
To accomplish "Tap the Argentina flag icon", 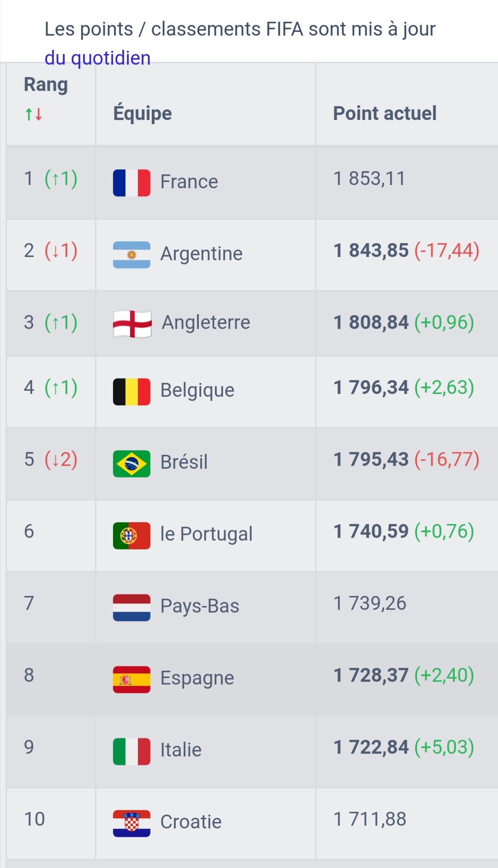I will point(131,255).
